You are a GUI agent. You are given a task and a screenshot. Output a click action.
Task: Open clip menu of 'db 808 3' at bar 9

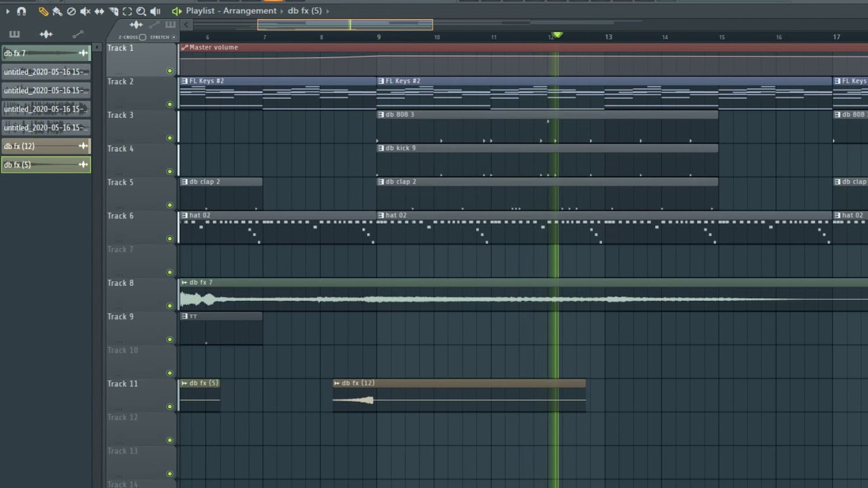click(381, 115)
